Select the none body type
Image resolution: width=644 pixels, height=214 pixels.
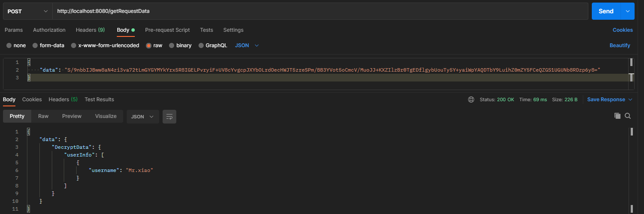(16, 45)
